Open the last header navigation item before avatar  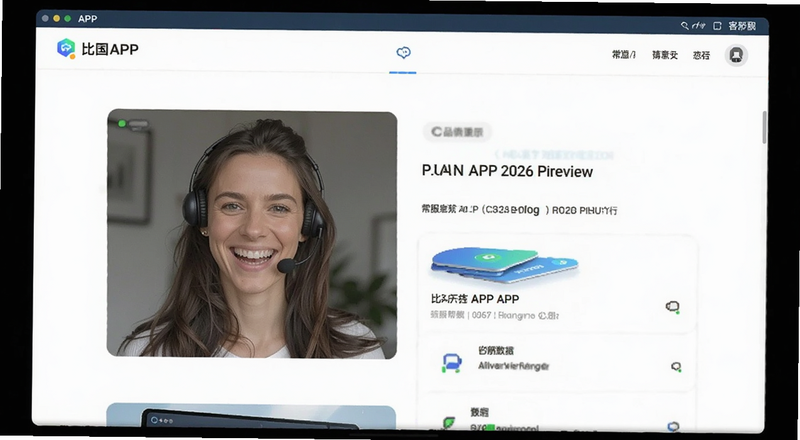coord(701,55)
